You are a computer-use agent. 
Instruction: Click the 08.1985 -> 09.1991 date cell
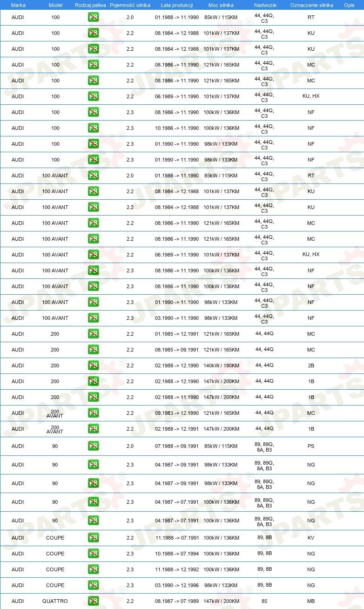click(x=177, y=350)
